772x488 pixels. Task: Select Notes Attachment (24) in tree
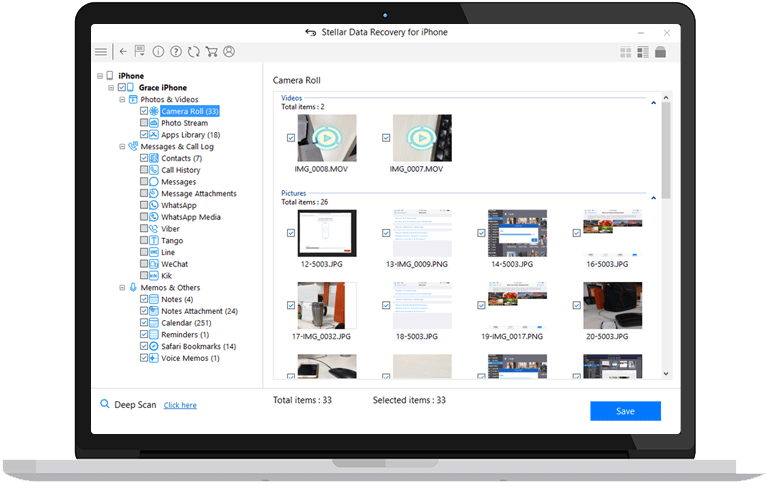click(199, 311)
